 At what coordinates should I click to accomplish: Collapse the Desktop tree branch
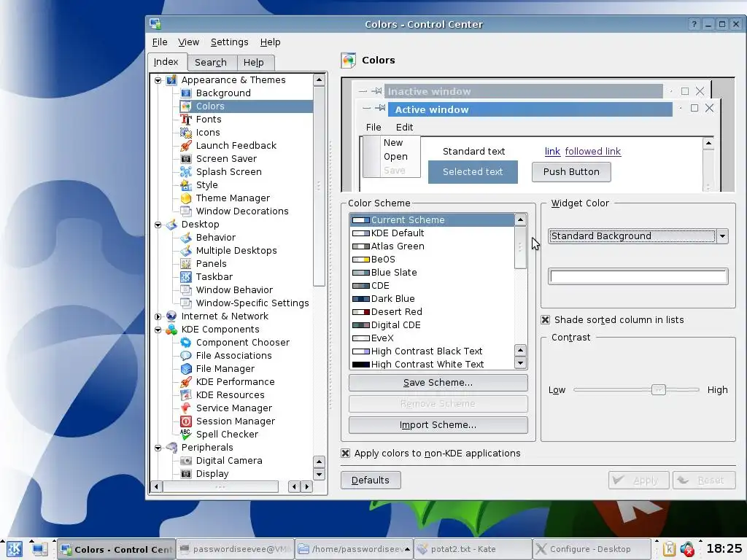158,225
